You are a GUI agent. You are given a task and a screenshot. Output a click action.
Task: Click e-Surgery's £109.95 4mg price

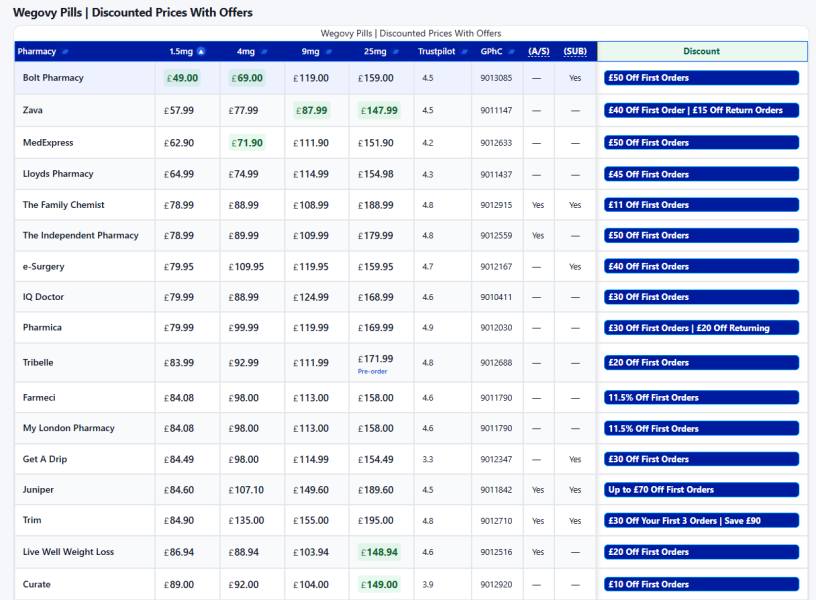pyautogui.click(x=246, y=266)
